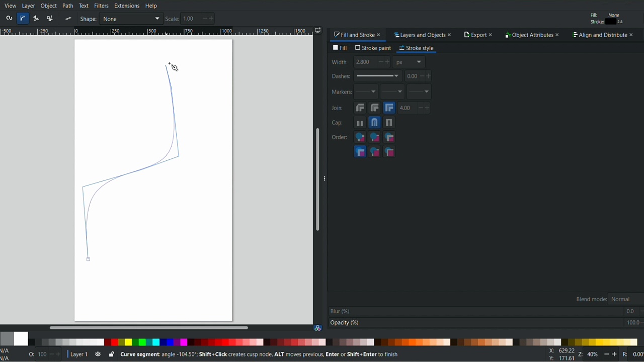This screenshot has height=362, width=644.
Task: Choose the paraxial line segments mode
Action: [x=50, y=19]
